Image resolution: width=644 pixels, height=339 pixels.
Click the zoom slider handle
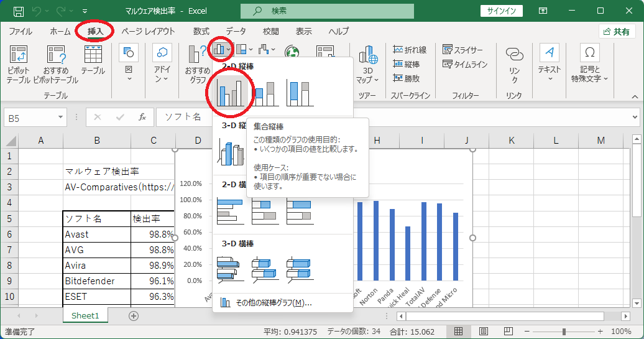(x=564, y=331)
